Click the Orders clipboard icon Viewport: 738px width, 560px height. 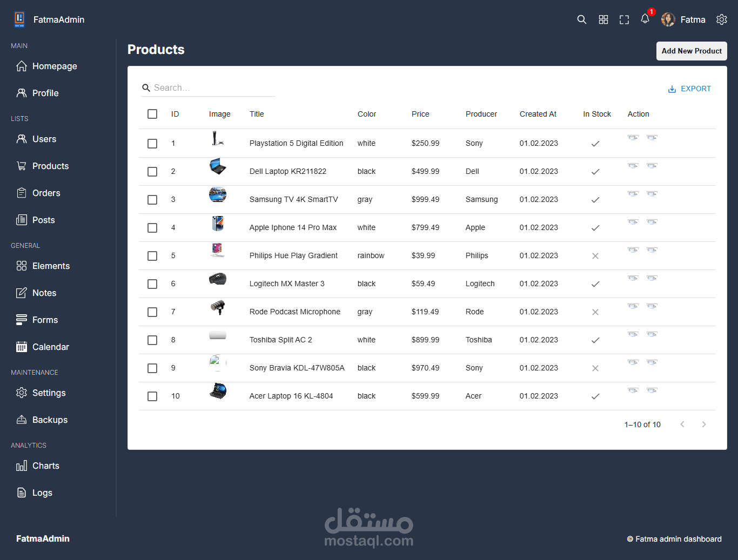(22, 193)
